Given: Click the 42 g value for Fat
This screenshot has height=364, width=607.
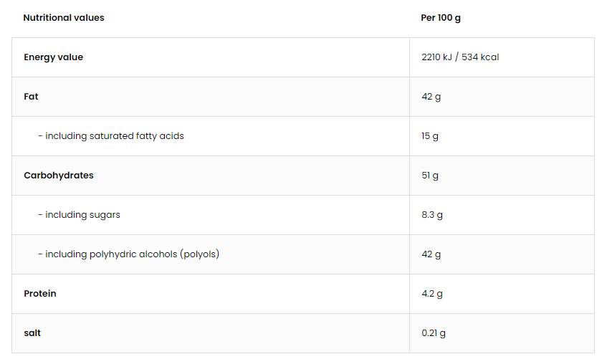Looking at the screenshot, I should tap(431, 97).
